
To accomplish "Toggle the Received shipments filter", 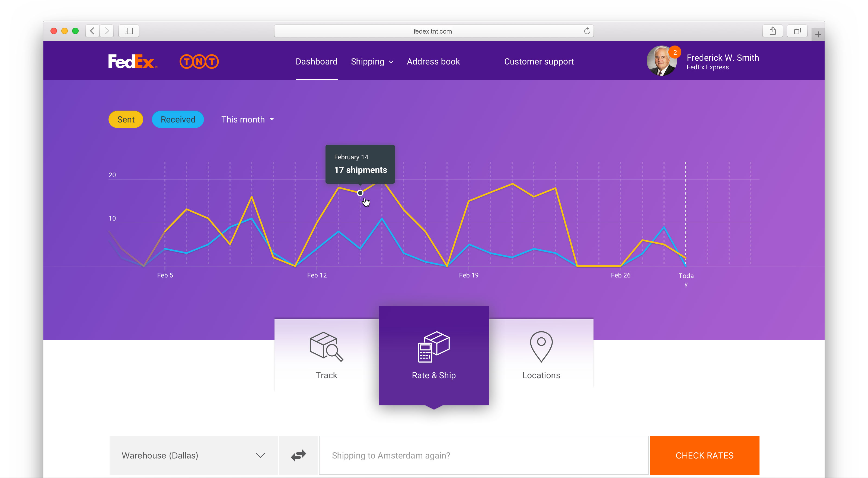I will (x=177, y=119).
